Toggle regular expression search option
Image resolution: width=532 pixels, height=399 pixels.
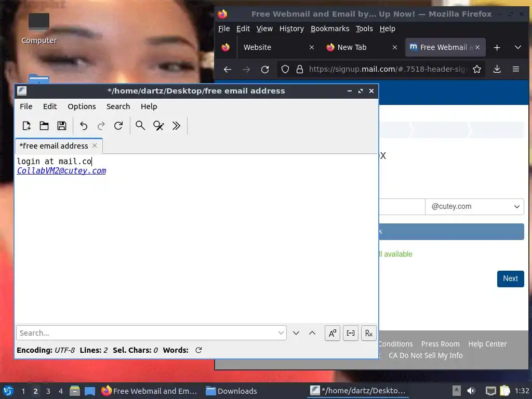click(369, 333)
